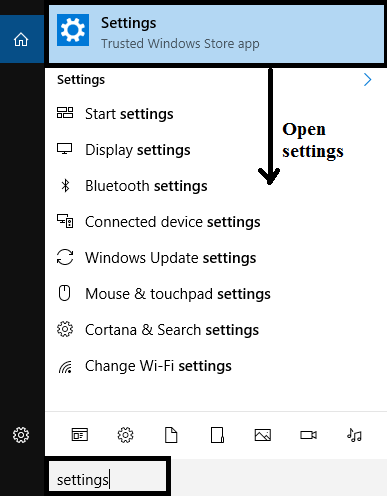Open Cortana & Search settings result
The image size is (387, 496).
(x=216, y=330)
